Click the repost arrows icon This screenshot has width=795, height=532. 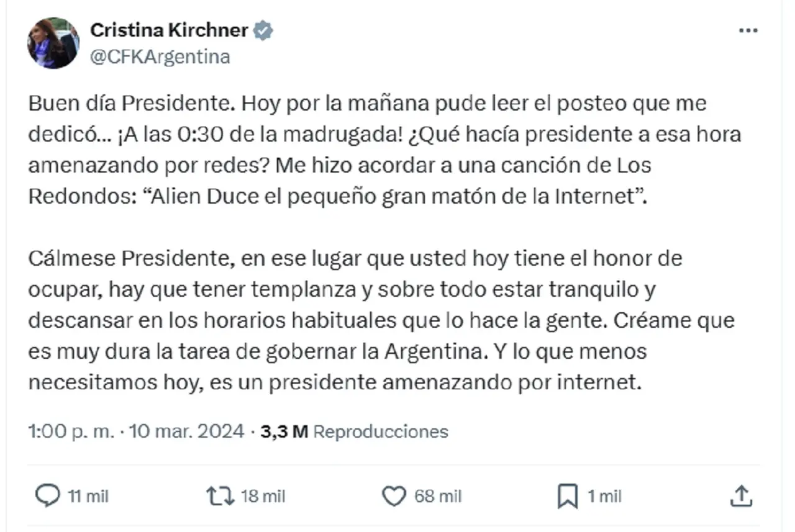(220, 495)
